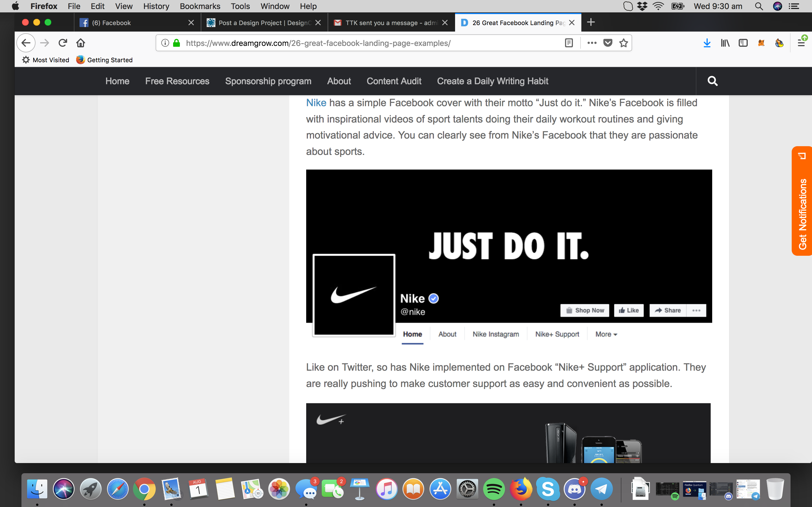812x507 pixels.
Task: Open Free Resources in site navigation
Action: (177, 81)
